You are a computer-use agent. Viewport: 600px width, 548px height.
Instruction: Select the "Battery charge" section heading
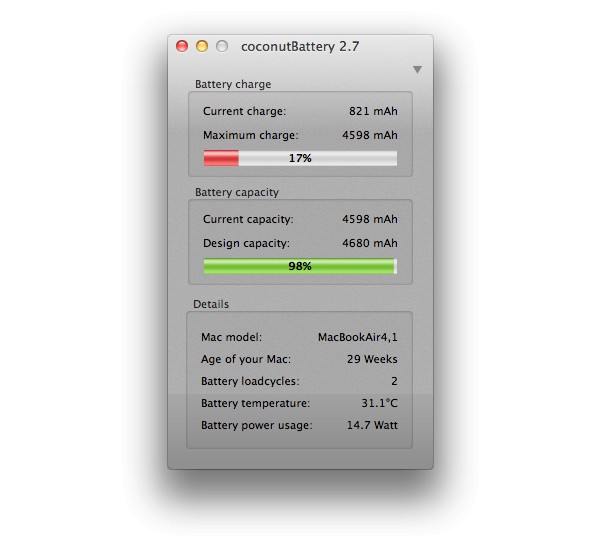tap(233, 84)
